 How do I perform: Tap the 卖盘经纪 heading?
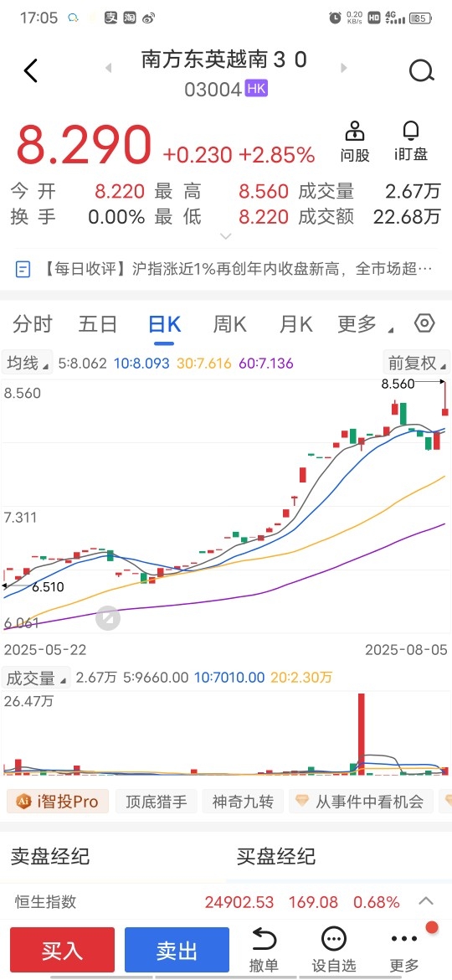coord(50,856)
